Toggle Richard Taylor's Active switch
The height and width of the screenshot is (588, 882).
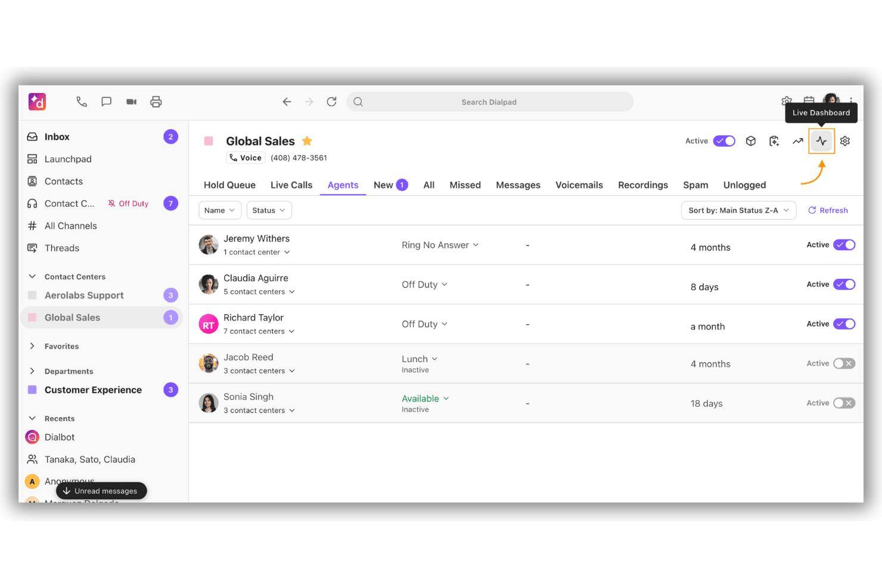tap(844, 324)
